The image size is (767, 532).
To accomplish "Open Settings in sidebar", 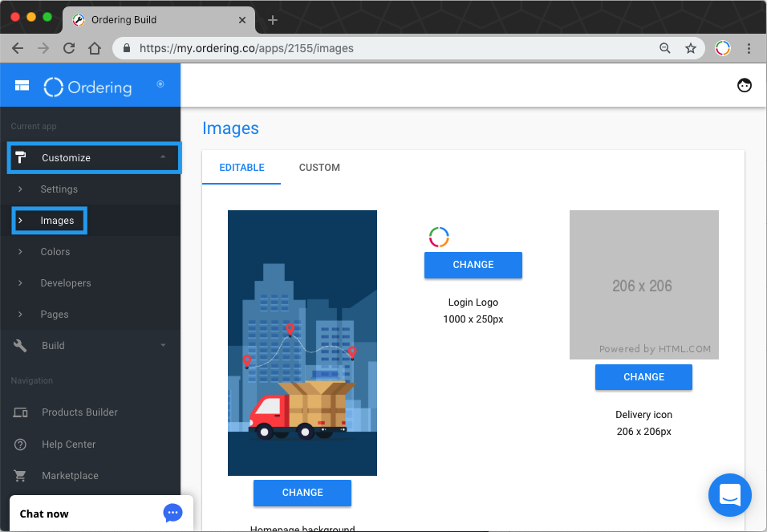I will [x=59, y=189].
